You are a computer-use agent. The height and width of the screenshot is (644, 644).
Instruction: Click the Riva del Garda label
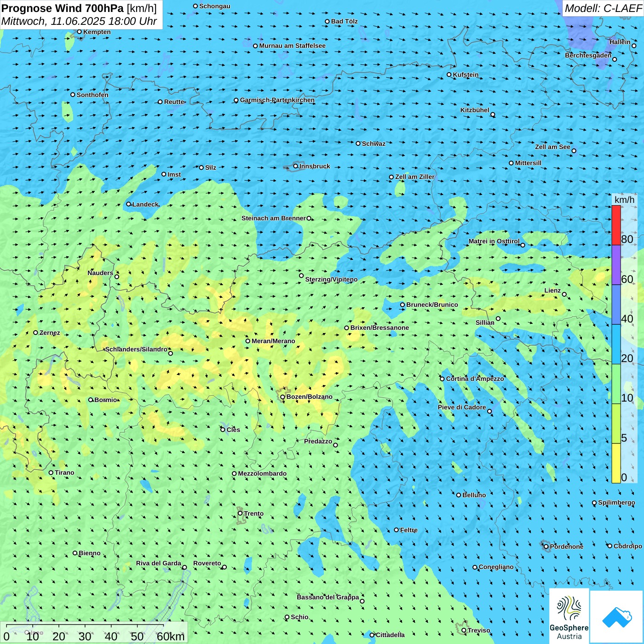[x=159, y=563]
